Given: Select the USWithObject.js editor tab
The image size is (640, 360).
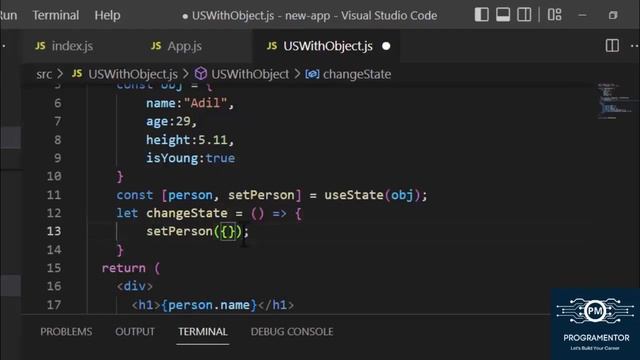Looking at the screenshot, I should (328, 46).
